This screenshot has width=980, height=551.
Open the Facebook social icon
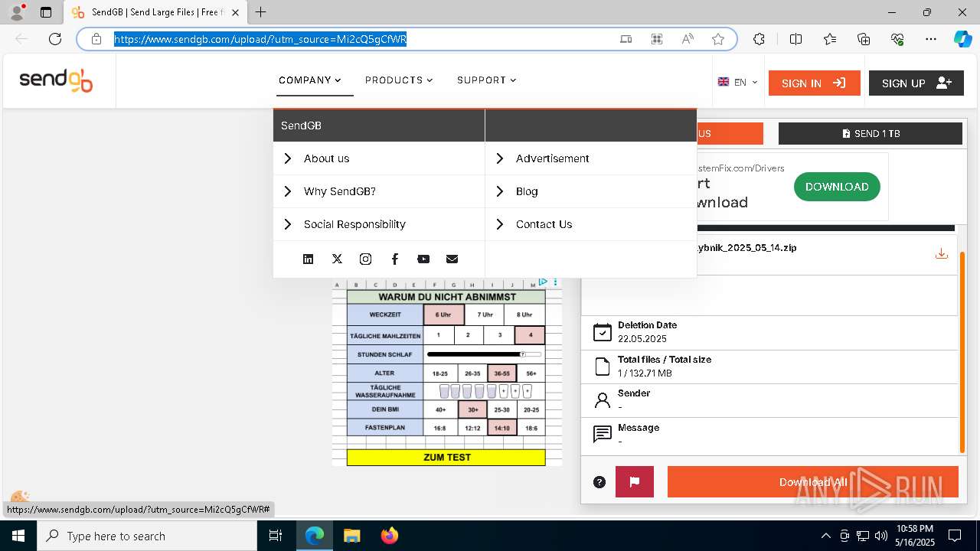click(395, 259)
